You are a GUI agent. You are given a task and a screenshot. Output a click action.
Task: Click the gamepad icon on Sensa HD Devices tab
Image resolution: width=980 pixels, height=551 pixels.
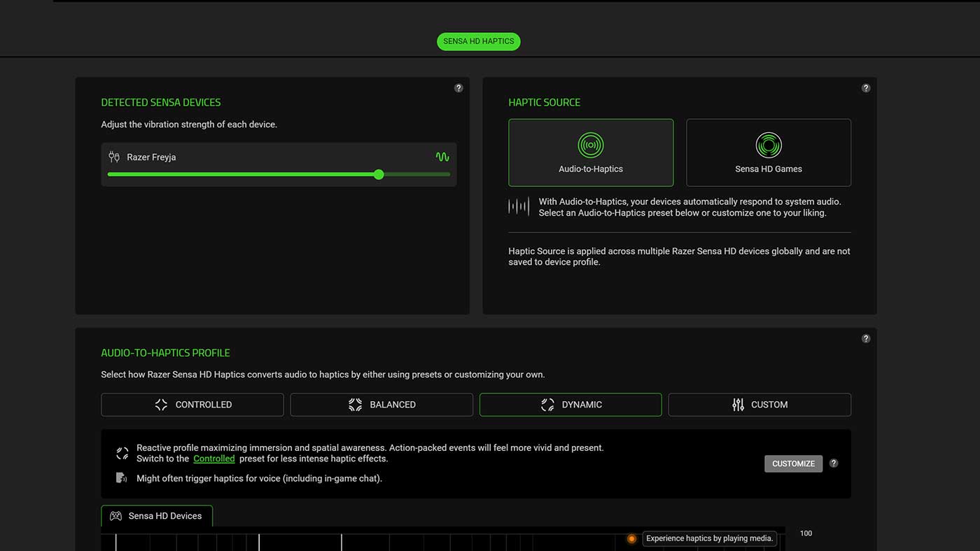coord(115,516)
